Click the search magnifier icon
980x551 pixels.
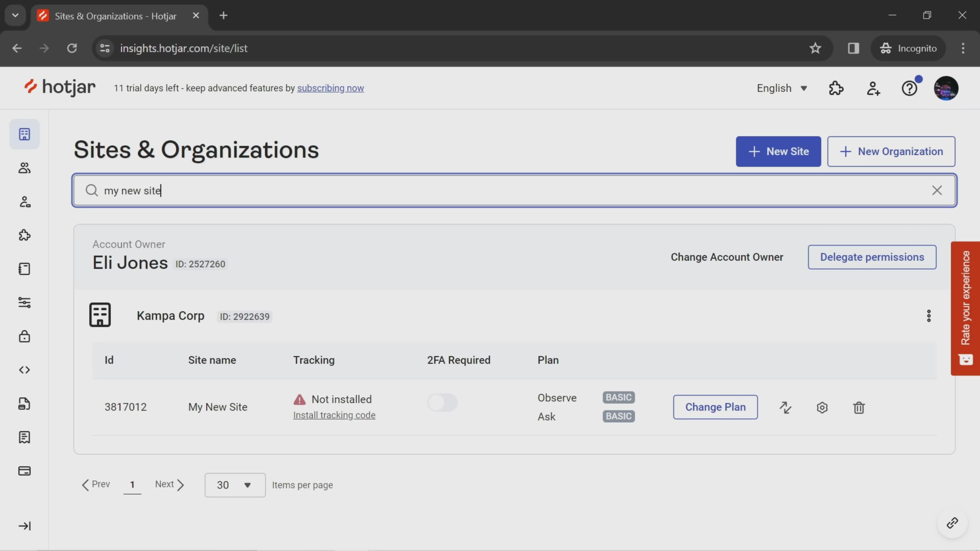pyautogui.click(x=91, y=190)
